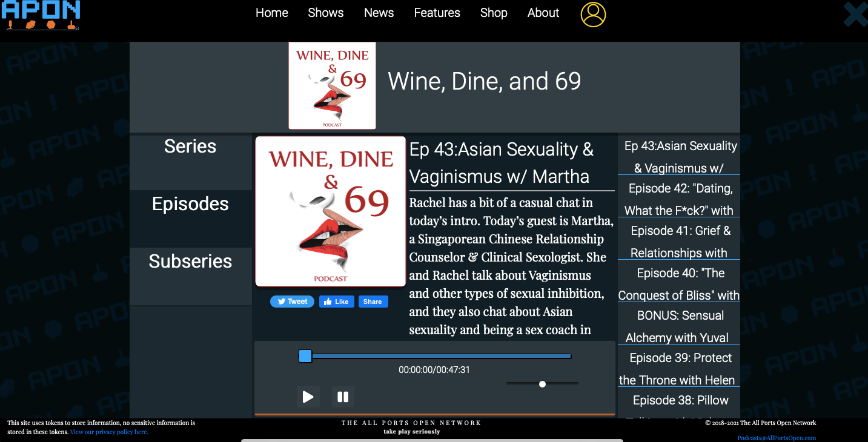The width and height of the screenshot is (868, 442).
Task: Tweet this episode via Twitter button
Action: (292, 302)
